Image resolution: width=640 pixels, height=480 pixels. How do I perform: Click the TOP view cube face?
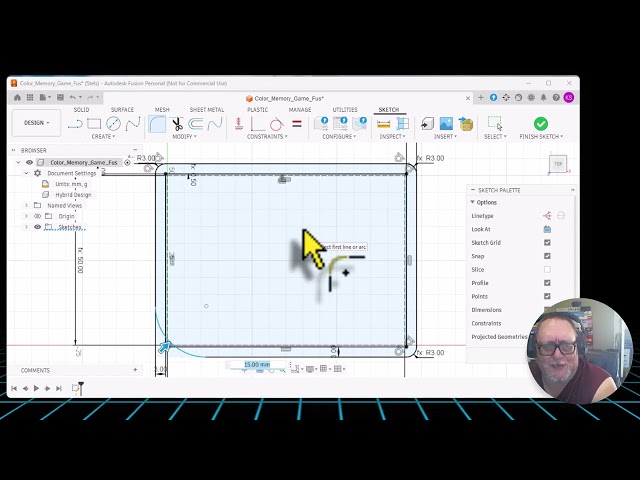coord(558,164)
